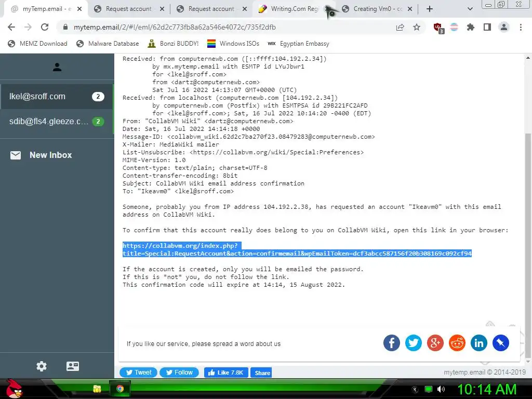Screen dimensions: 532x399
Task: Open MEMZ Download bookmark
Action: [37, 44]
